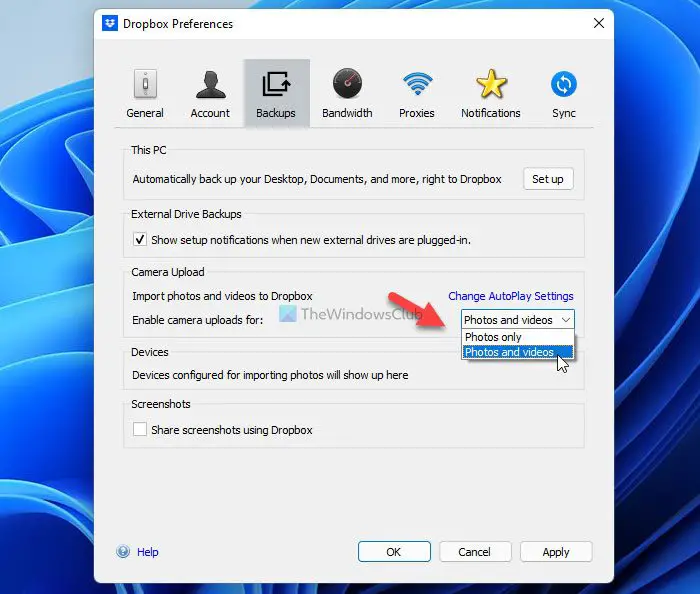Switch to the Bandwidth tab label
Image resolution: width=700 pixels, height=594 pixels.
pos(347,113)
